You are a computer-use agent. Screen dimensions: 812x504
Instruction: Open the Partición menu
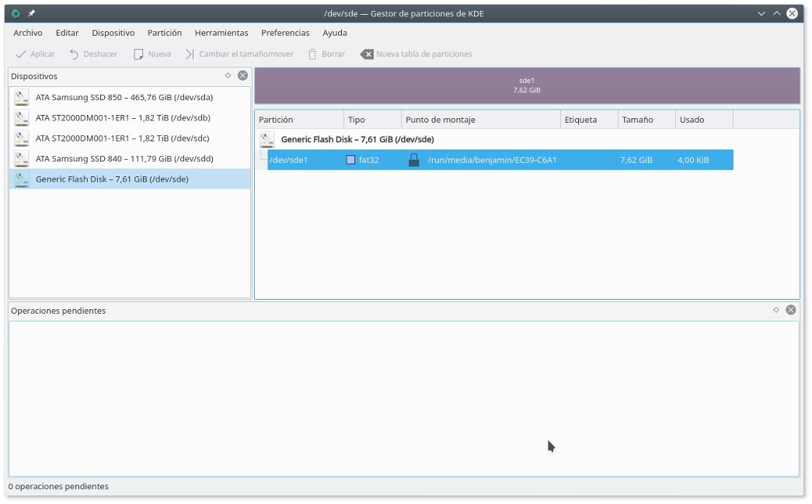coord(165,33)
